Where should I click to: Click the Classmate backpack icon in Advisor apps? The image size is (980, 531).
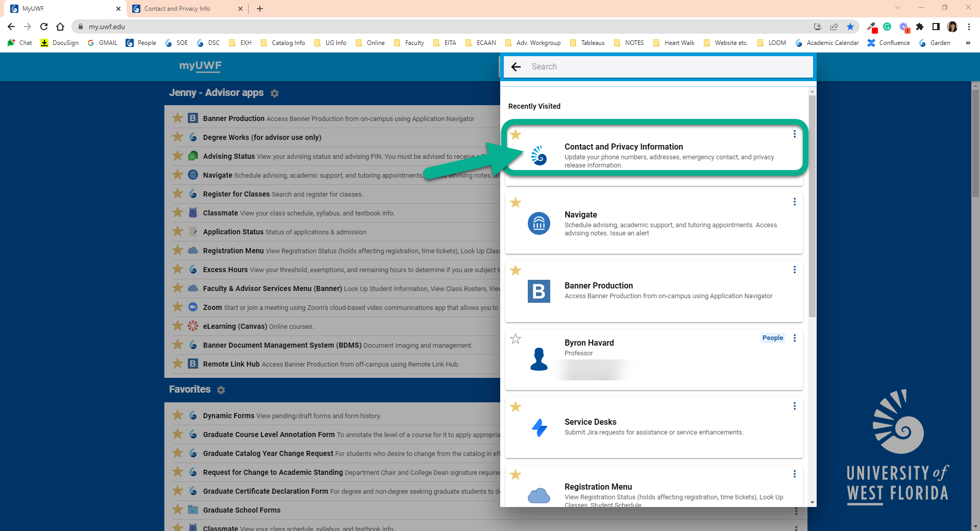[193, 212]
